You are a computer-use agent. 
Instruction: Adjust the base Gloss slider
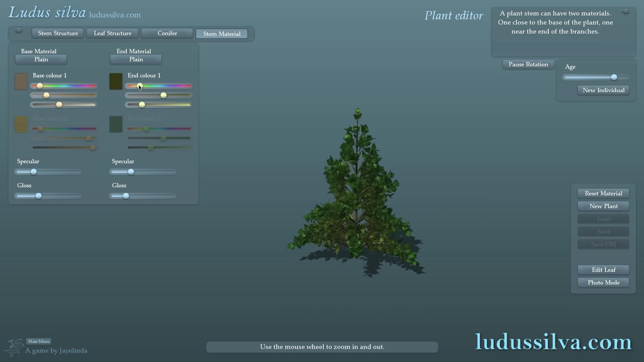pyautogui.click(x=48, y=196)
